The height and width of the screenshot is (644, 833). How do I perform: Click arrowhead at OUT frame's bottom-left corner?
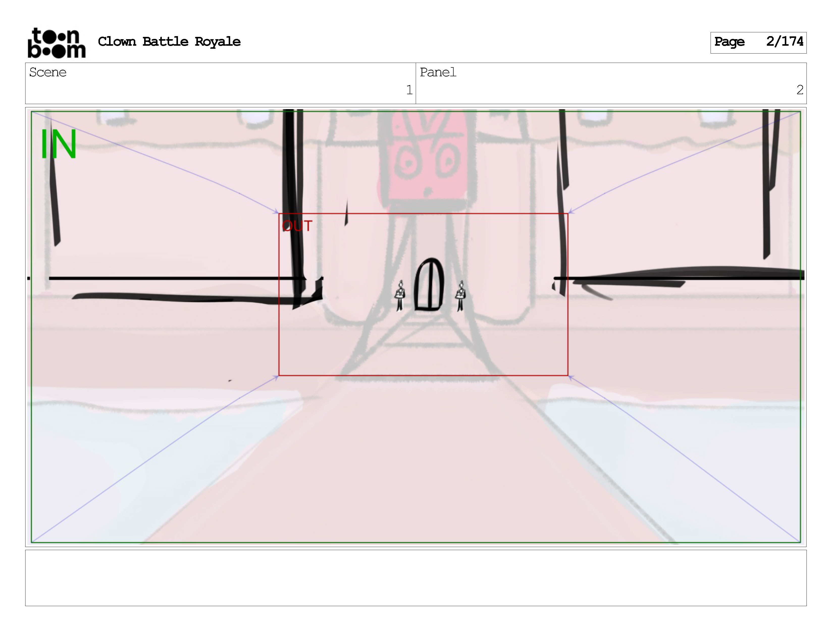pos(276,377)
